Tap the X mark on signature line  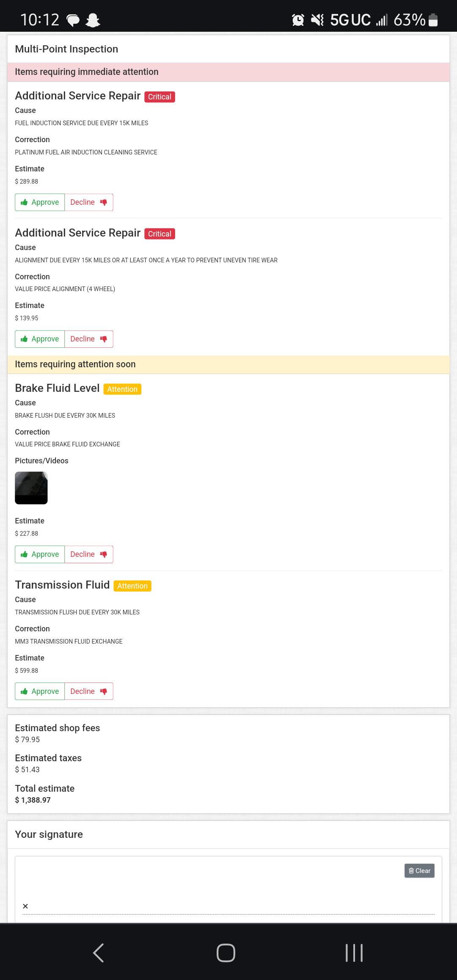pos(25,906)
